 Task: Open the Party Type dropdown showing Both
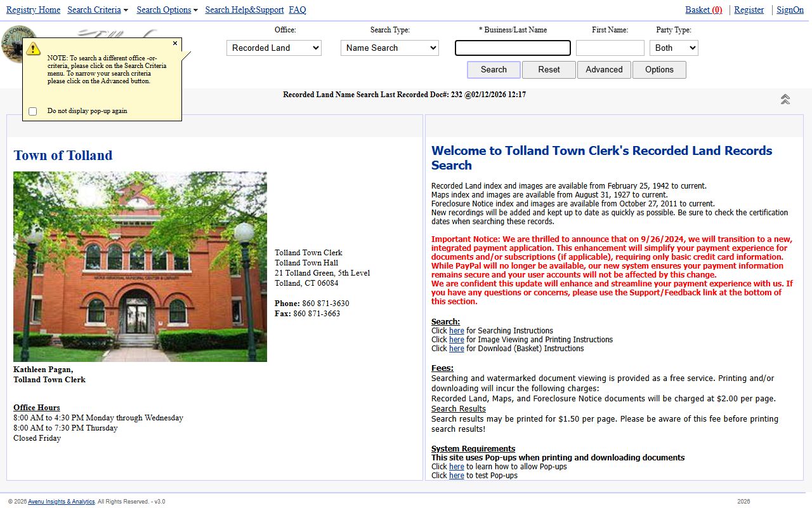pyautogui.click(x=674, y=48)
